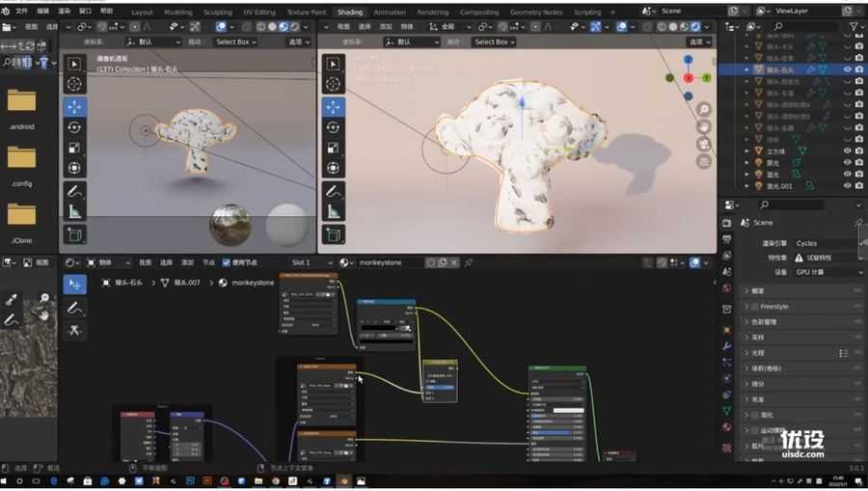Image resolution: width=868 pixels, height=491 pixels.
Task: Click the zoom magnifier gizmo in the right viewport
Action: click(x=704, y=110)
